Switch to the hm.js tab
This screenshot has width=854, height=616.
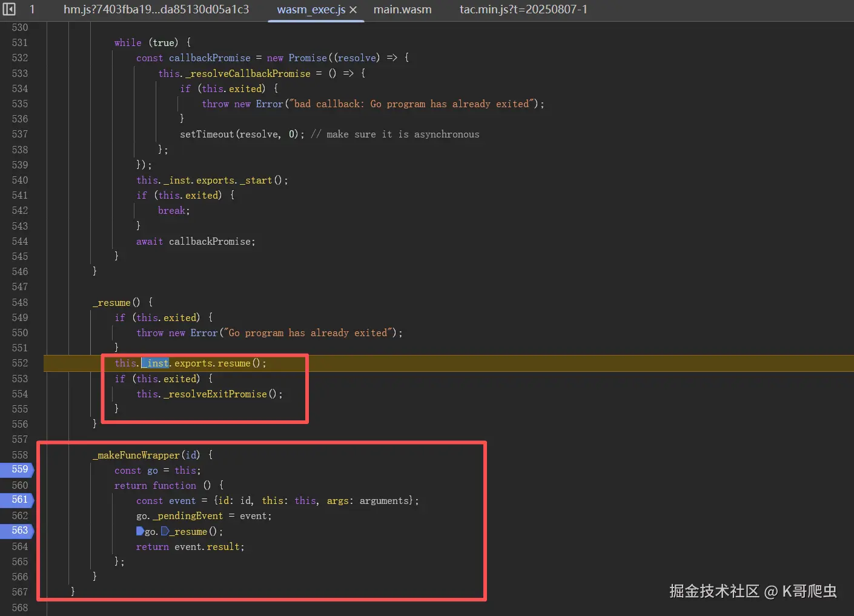tap(156, 9)
